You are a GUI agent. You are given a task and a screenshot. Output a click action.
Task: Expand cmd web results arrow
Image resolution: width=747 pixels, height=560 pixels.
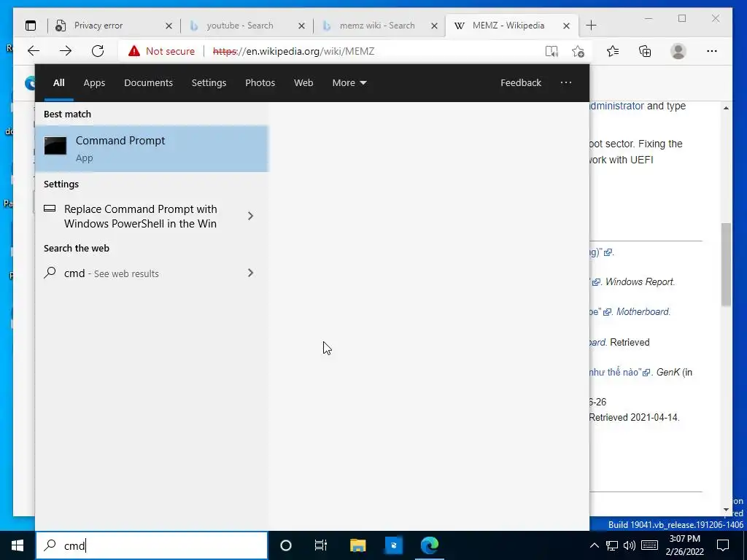tap(251, 273)
